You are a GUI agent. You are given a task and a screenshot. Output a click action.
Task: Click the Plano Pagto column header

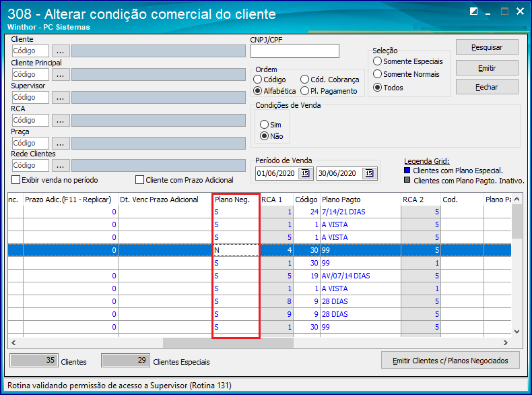pyautogui.click(x=360, y=200)
